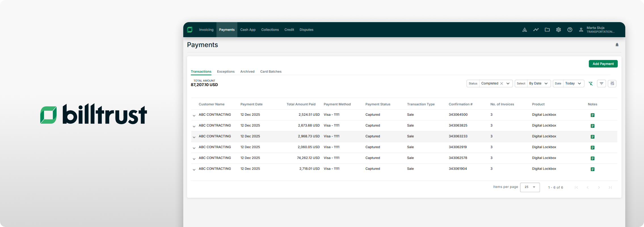Open the Status filter dropdown
Viewport: 644px width, 227px height.
pos(489,83)
